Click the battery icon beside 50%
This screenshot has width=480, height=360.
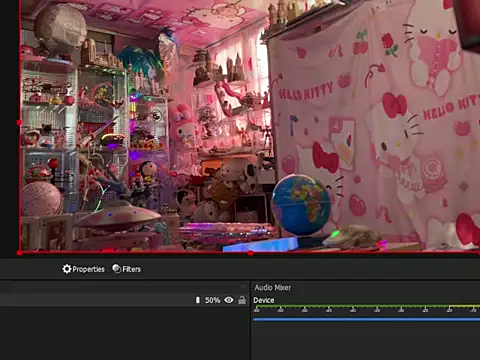pos(198,300)
